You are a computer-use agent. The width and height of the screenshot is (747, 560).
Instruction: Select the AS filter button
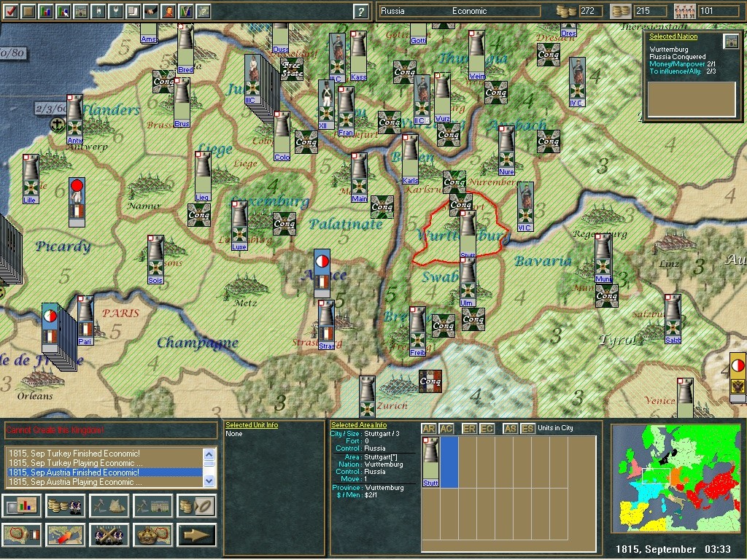510,429
